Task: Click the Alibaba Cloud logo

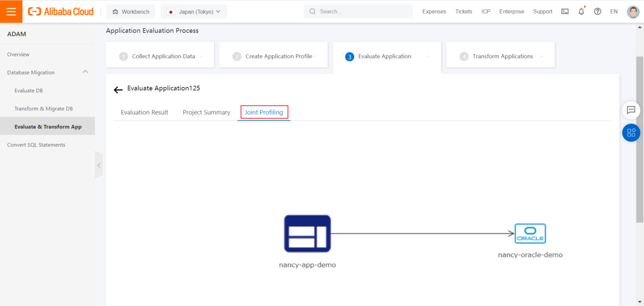Action: coord(61,11)
